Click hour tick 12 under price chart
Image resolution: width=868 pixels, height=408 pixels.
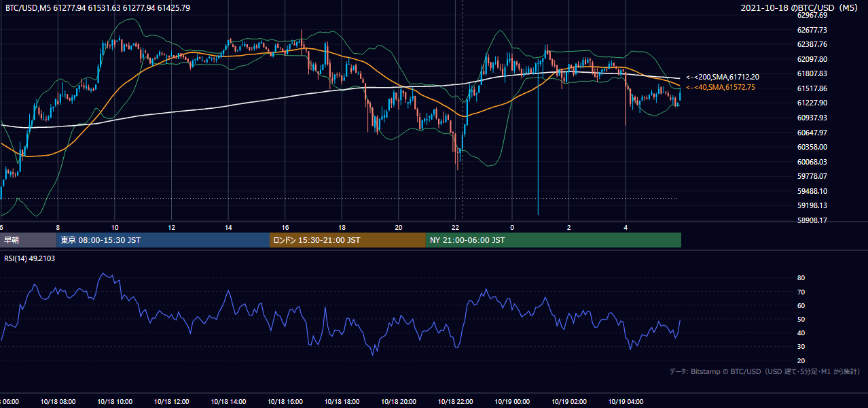[172, 227]
